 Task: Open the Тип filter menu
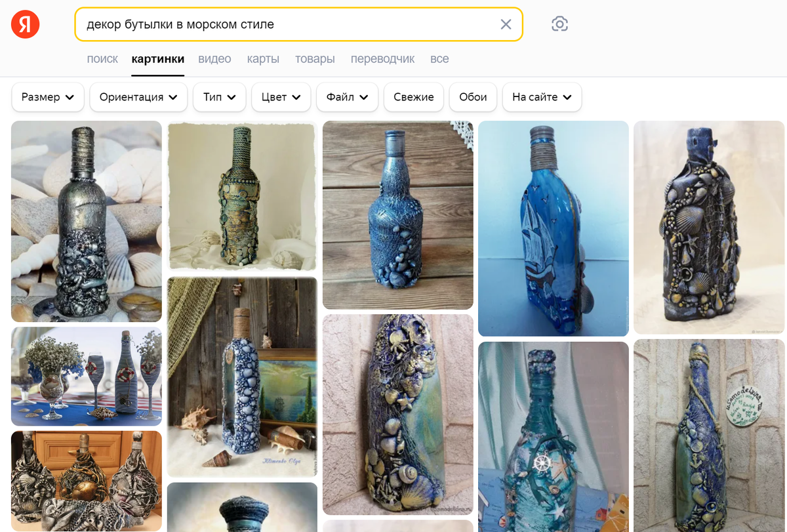[219, 96]
